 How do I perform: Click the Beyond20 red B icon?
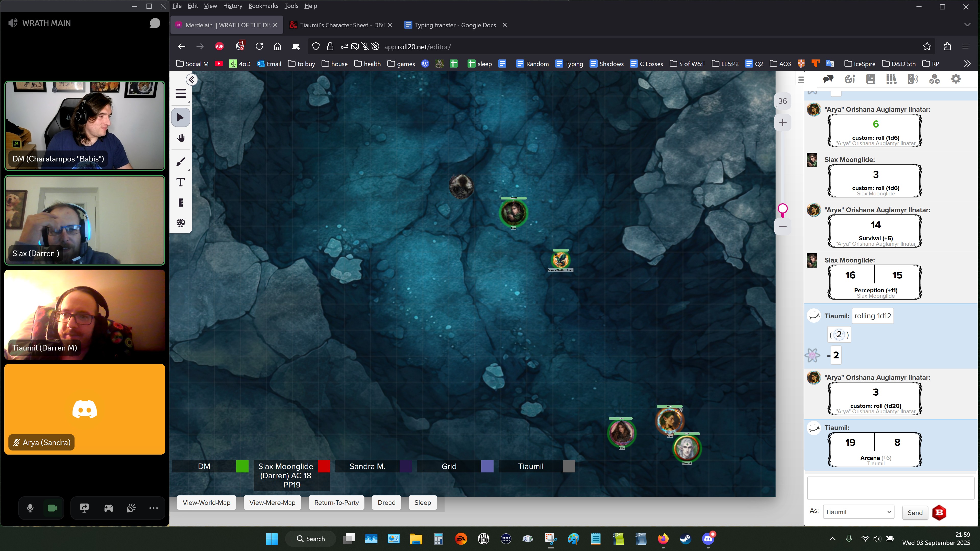(x=939, y=512)
